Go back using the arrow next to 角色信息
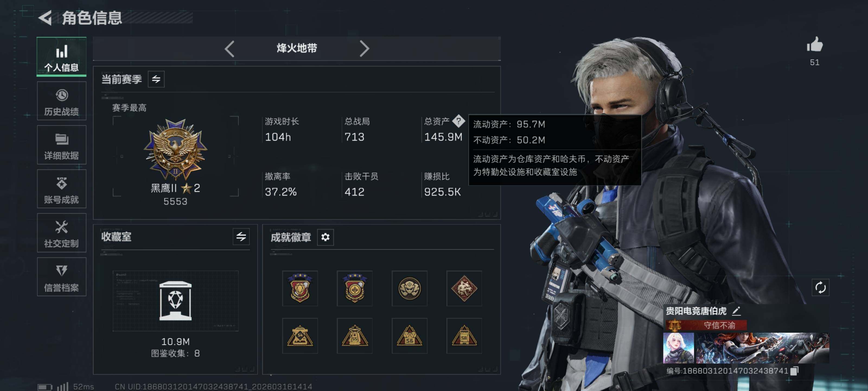Image resolution: width=868 pixels, height=391 pixels. point(45,18)
